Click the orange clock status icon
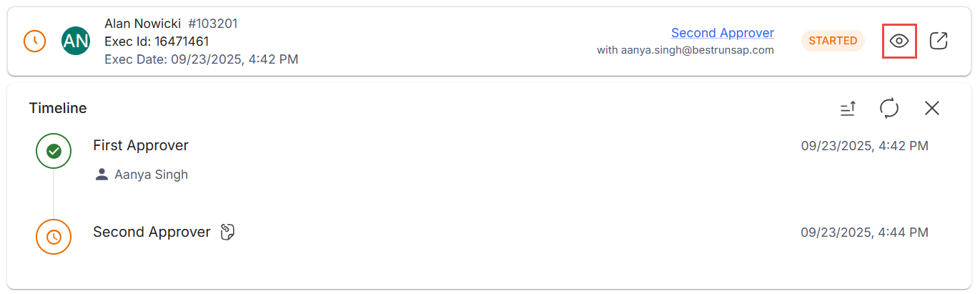Viewport: 980px width, 294px height. click(34, 41)
